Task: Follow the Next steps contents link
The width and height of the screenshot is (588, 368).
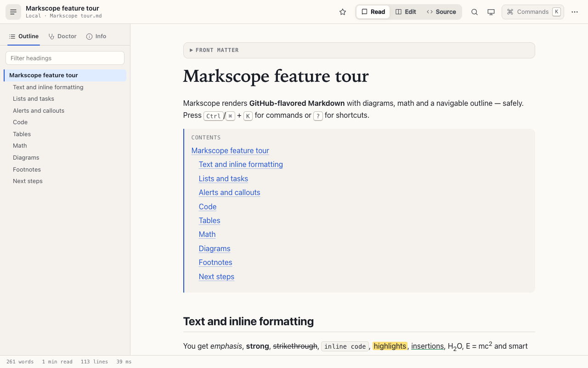Action: tap(216, 276)
